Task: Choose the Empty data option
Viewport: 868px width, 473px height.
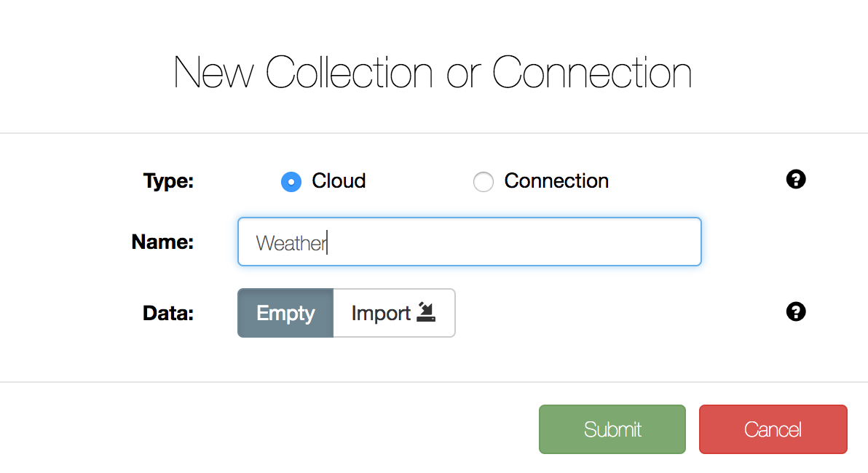Action: (285, 313)
